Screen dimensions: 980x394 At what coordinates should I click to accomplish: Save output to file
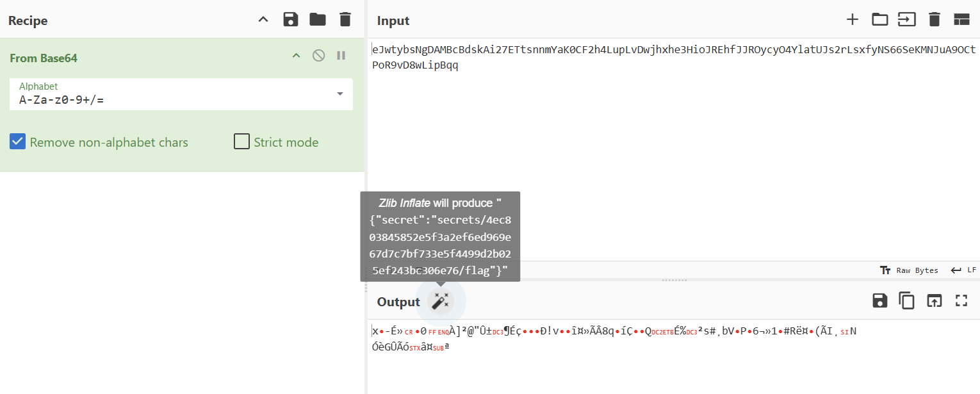pos(879,300)
